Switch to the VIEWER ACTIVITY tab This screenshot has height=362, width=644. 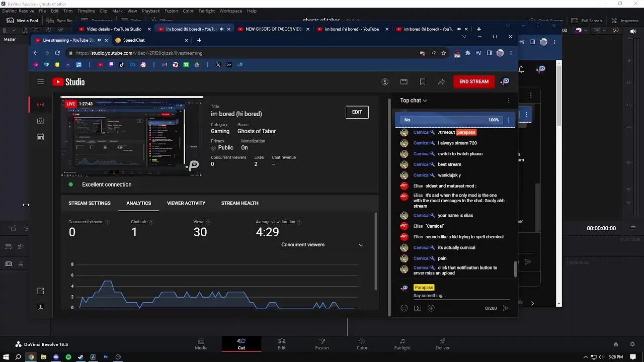point(186,203)
